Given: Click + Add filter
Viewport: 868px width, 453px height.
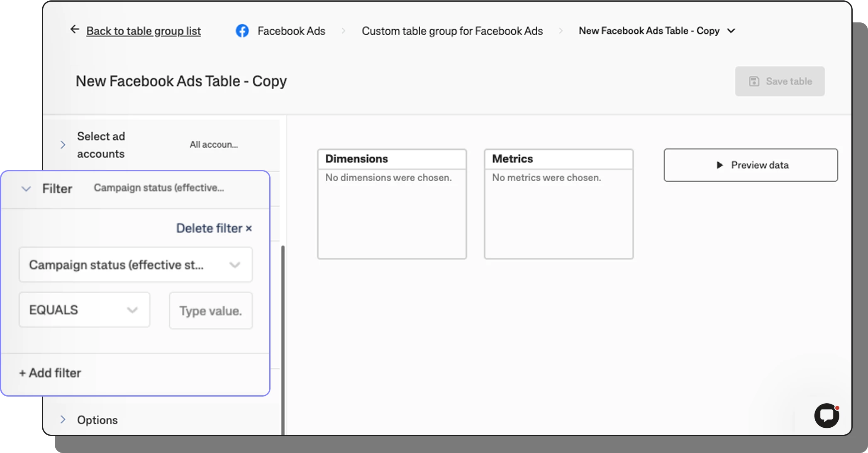Looking at the screenshot, I should pos(50,373).
